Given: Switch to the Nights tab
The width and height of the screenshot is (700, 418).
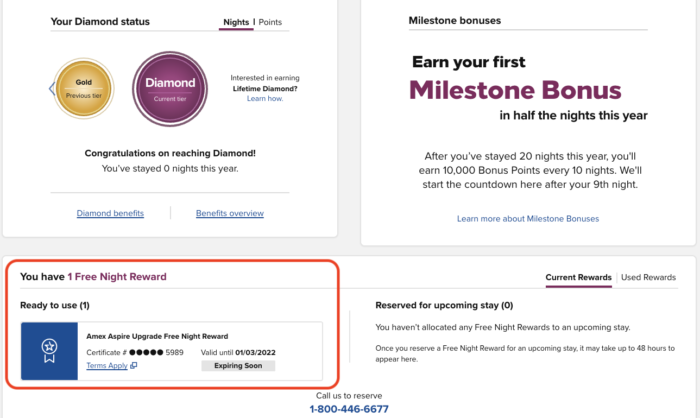Looking at the screenshot, I should click(236, 22).
